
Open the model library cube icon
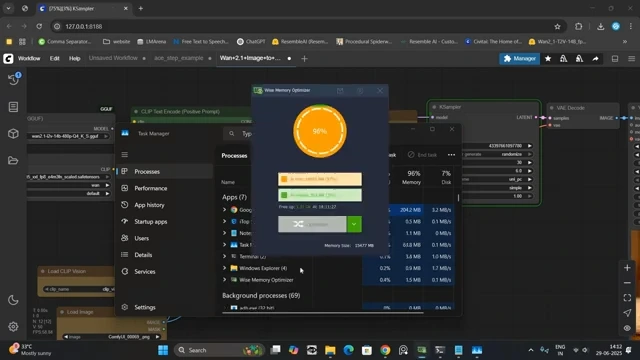pos(13,134)
